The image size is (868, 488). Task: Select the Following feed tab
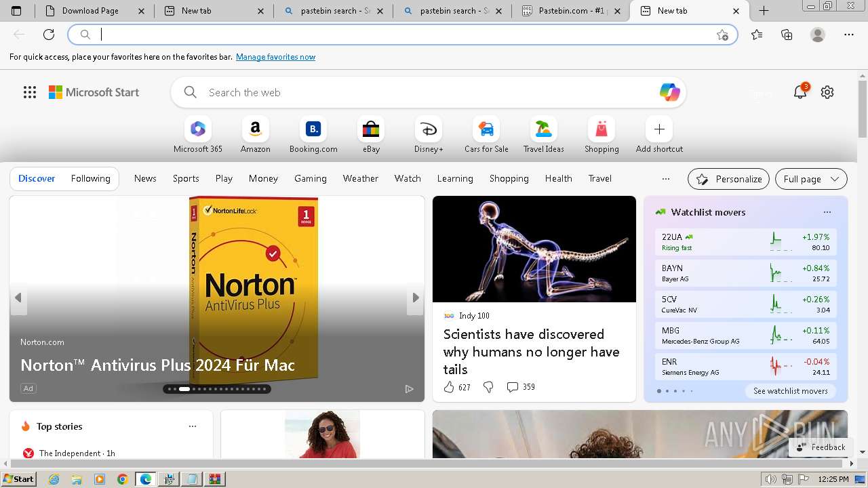pyautogui.click(x=90, y=178)
